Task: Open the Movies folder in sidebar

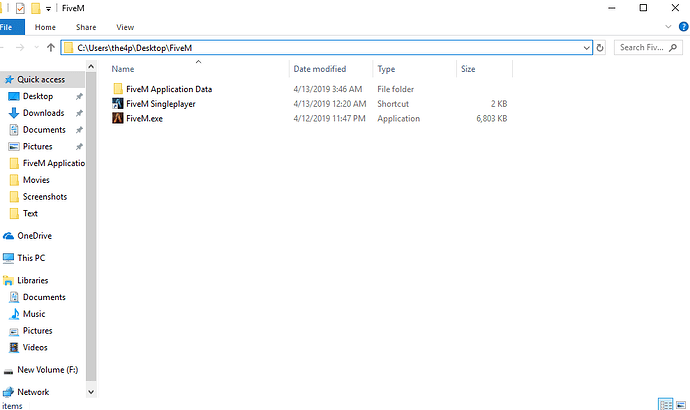Action: pyautogui.click(x=36, y=180)
